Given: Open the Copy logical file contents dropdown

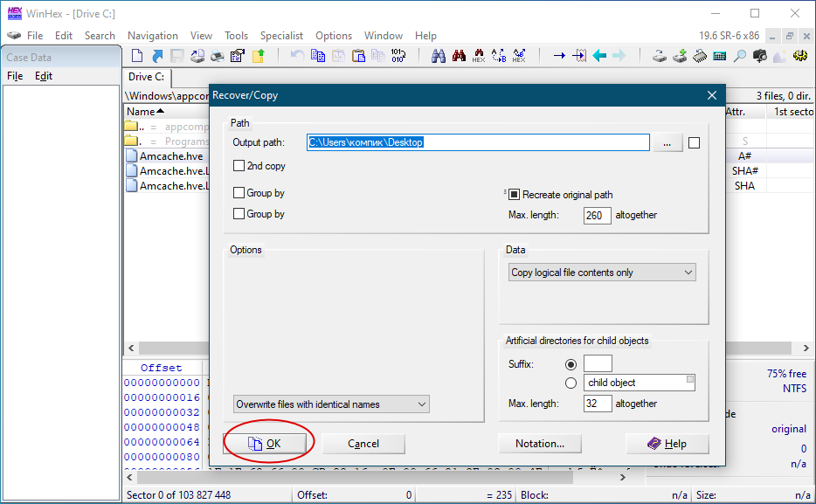Looking at the screenshot, I should [602, 273].
